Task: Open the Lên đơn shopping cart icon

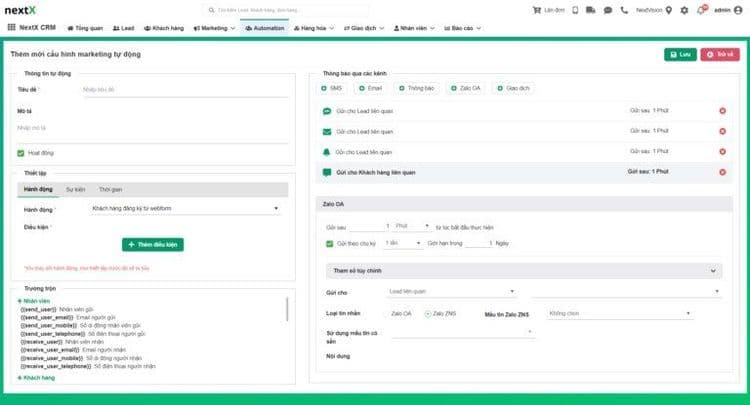Action: tap(537, 10)
